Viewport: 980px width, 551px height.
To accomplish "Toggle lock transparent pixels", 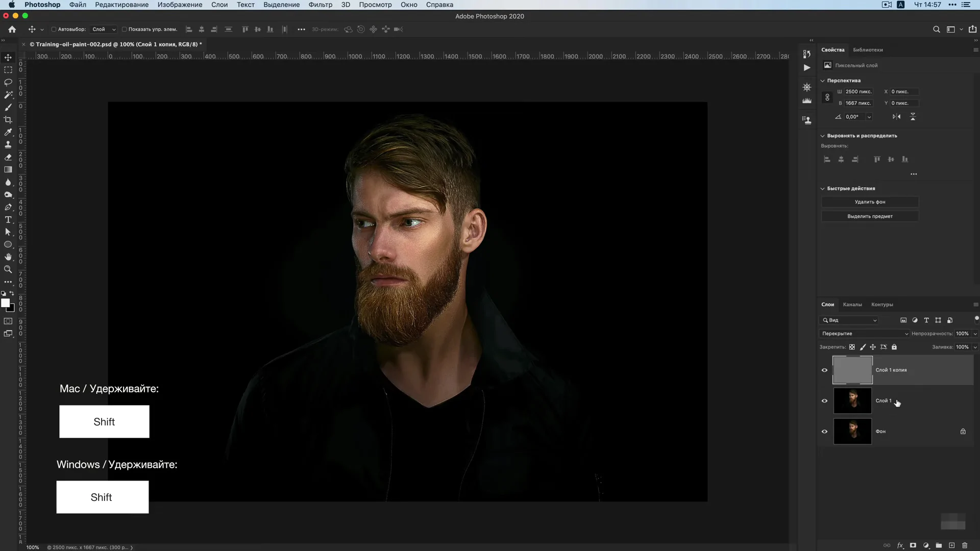I will pos(852,347).
